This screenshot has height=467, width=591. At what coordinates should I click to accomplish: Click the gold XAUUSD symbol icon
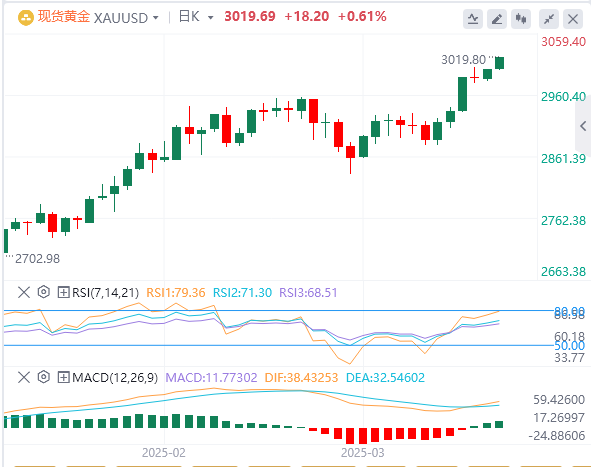click(26, 17)
